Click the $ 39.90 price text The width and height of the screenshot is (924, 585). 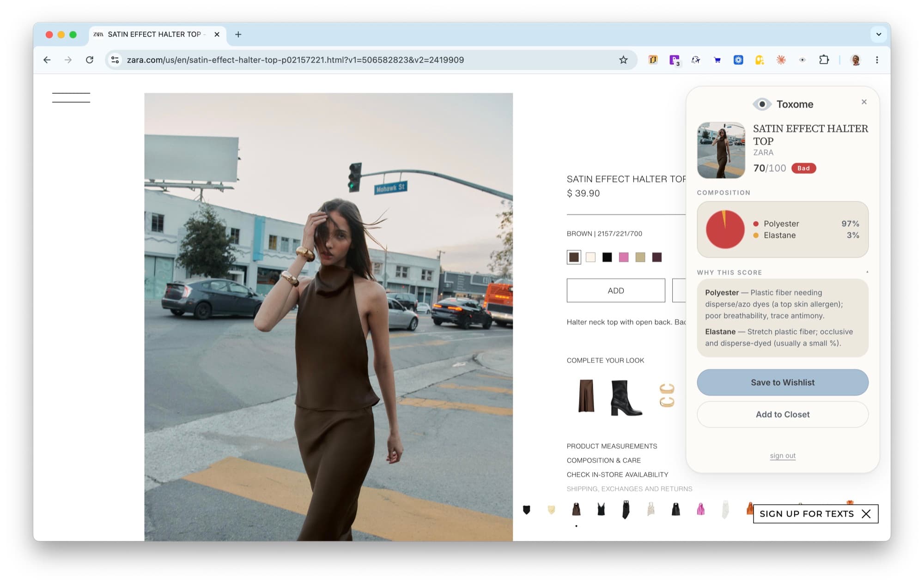[x=583, y=193]
